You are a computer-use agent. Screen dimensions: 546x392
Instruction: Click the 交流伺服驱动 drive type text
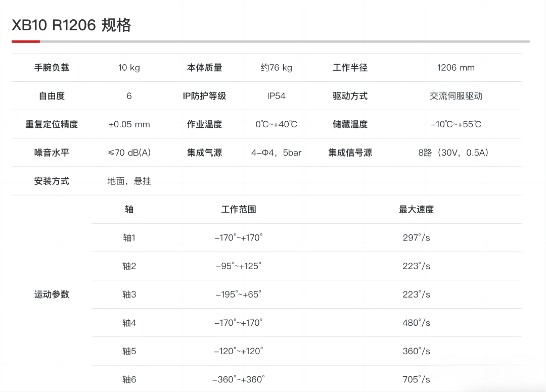tap(456, 96)
